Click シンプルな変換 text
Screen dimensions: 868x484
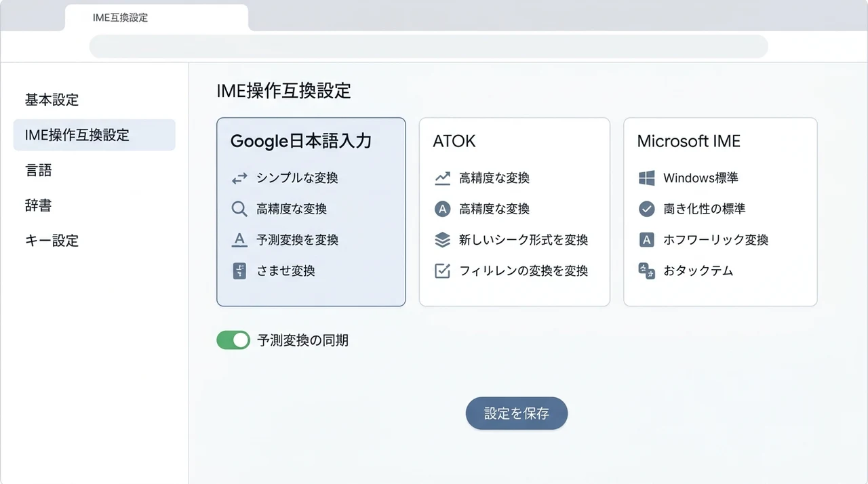[x=297, y=178]
